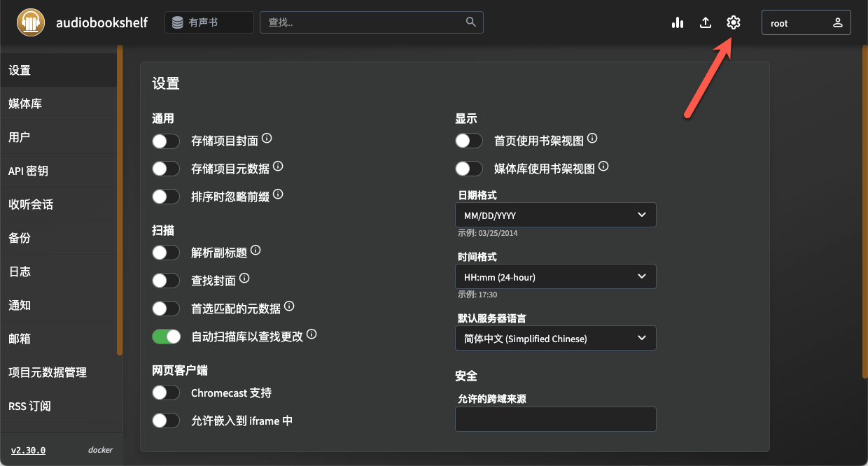Screen dimensions: 868x466
Task: Open settings via the gear icon
Action: tap(734, 22)
